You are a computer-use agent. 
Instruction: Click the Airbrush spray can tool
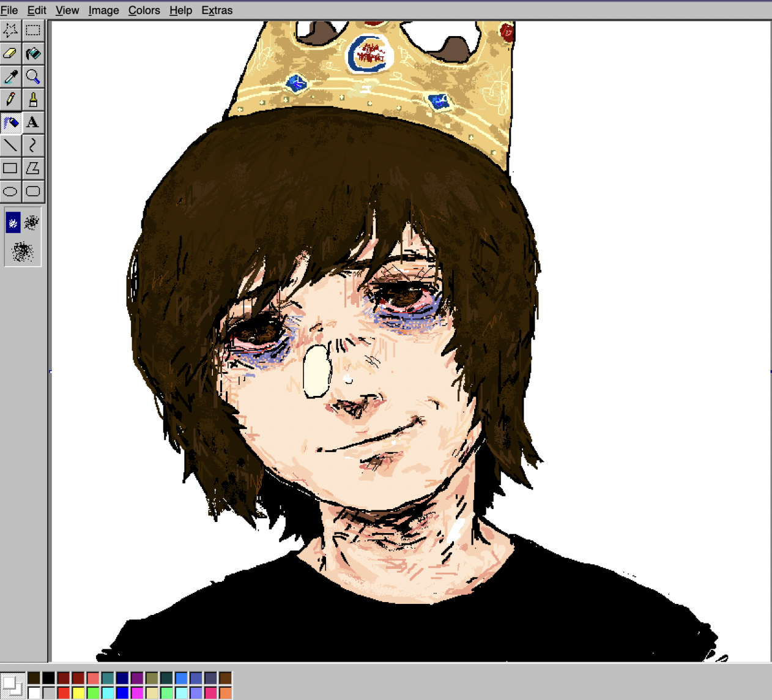click(10, 122)
